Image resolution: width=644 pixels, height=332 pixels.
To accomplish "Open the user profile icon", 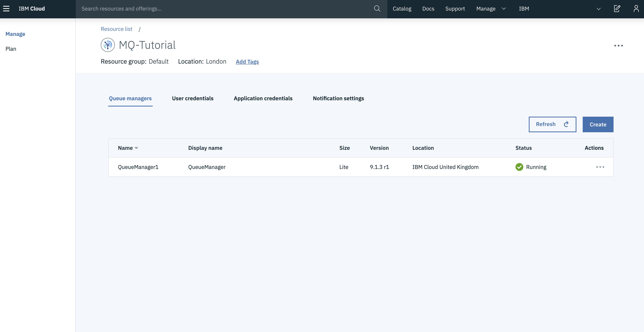I will coord(636,9).
